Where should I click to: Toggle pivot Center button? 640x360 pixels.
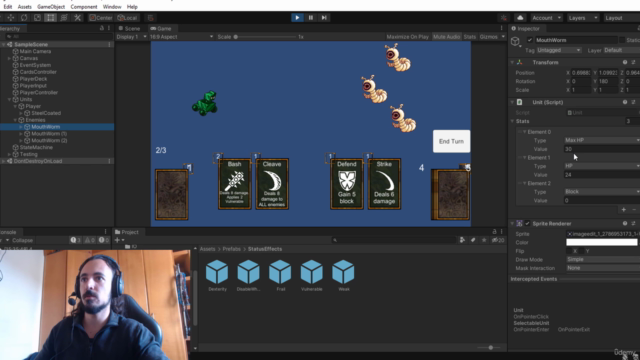point(101,18)
